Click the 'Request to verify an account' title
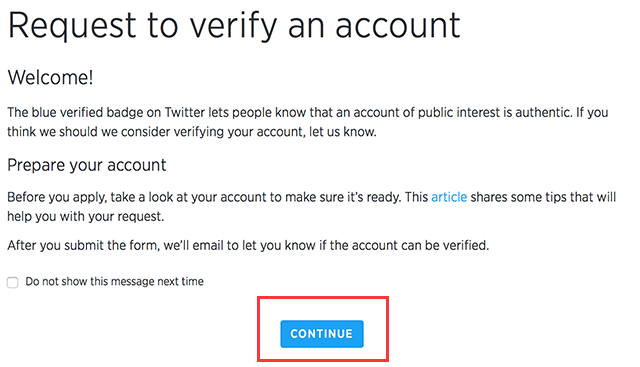 234,26
